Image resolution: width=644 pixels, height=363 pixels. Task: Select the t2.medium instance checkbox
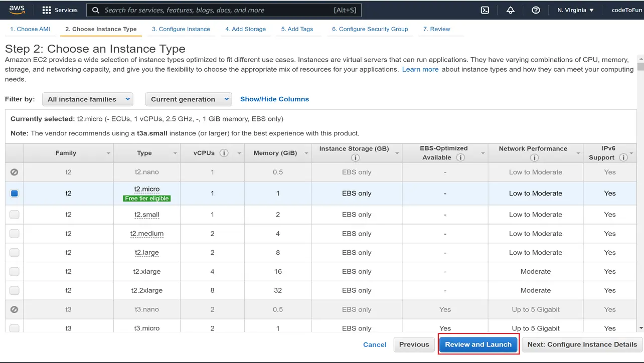(x=15, y=234)
